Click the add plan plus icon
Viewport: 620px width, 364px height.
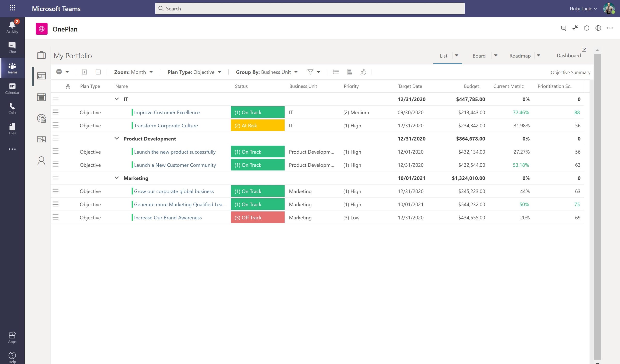coord(59,72)
